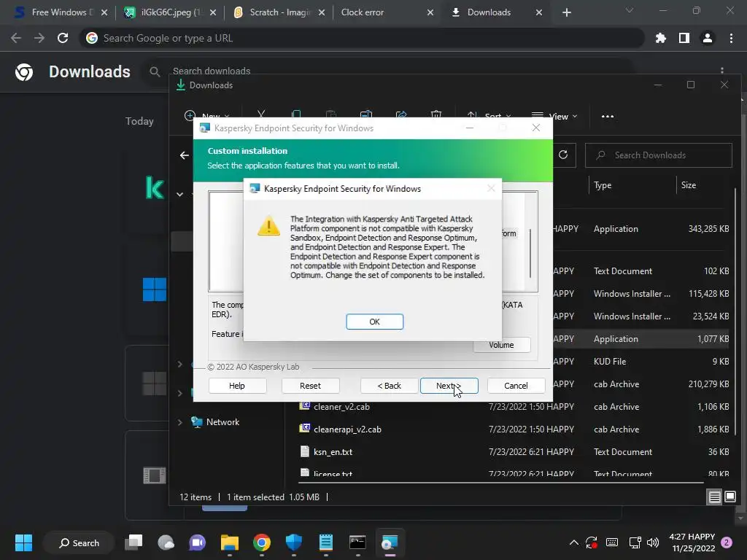Show hidden system tray icons chevron
This screenshot has height=560, width=747.
[x=574, y=542]
